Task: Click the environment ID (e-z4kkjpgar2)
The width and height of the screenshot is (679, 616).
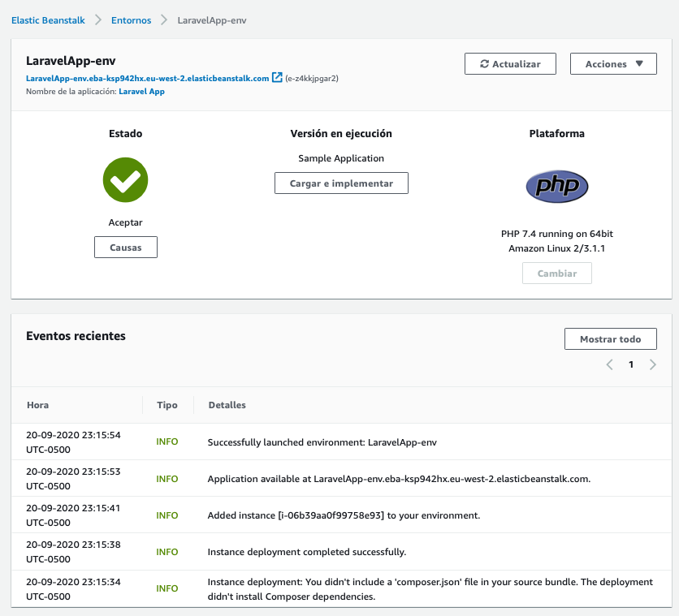Action: [x=312, y=78]
